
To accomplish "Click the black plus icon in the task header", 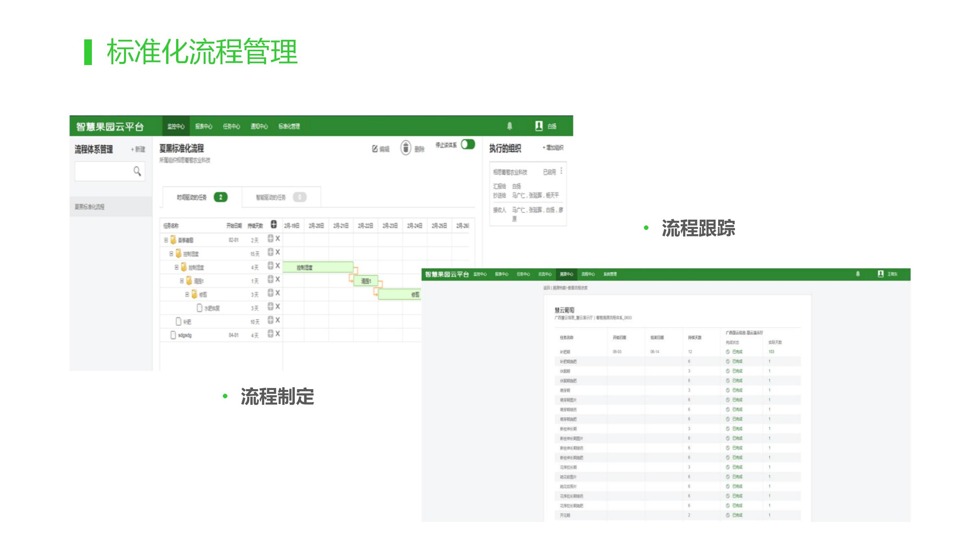I will (274, 224).
